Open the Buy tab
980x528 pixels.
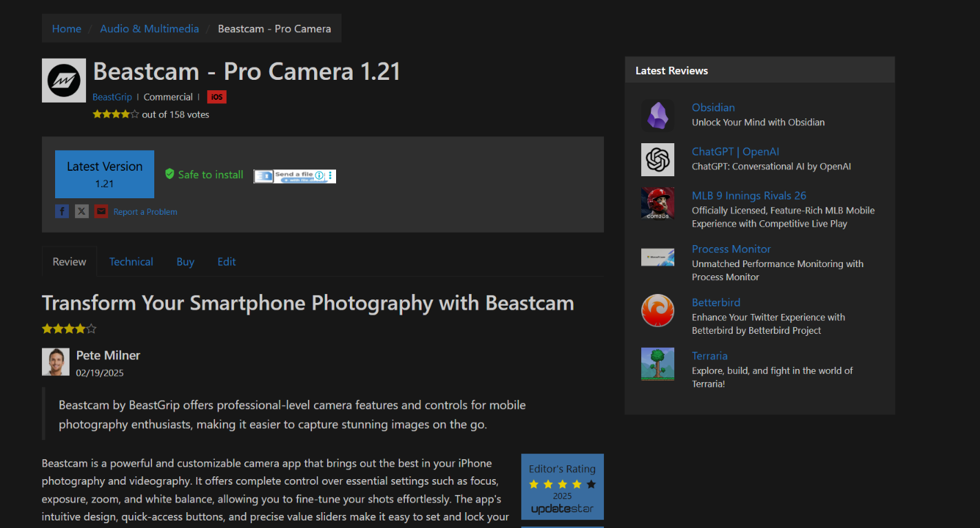185,262
